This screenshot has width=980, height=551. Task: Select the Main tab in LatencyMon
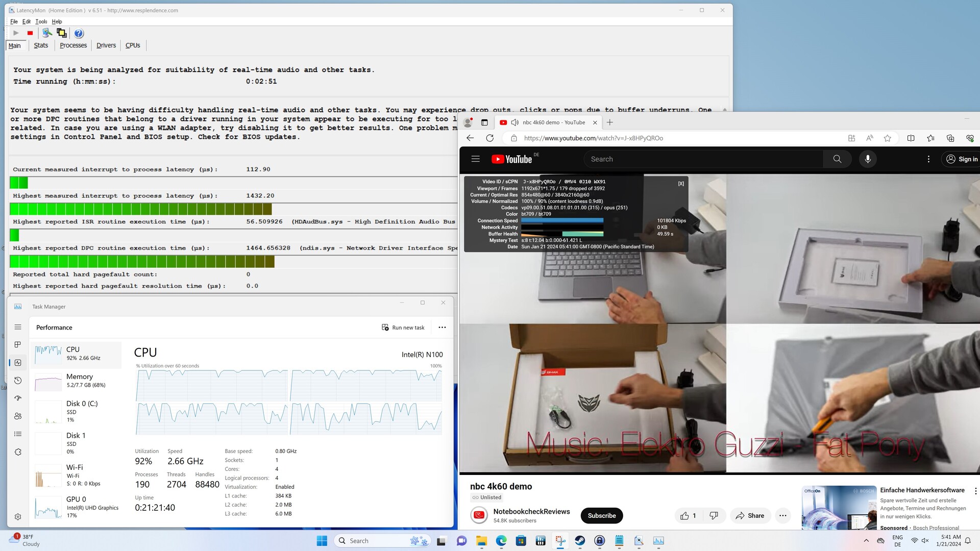click(x=14, y=45)
